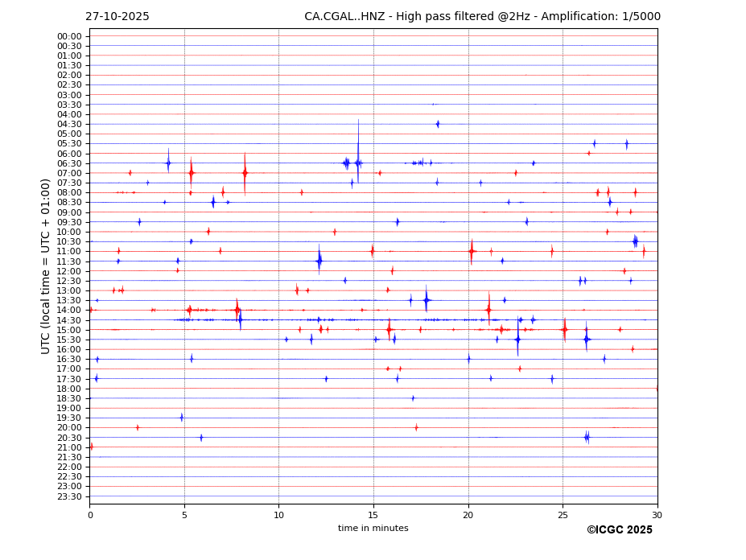
Task: Select the 12:00 time row label
Action: click(69, 271)
